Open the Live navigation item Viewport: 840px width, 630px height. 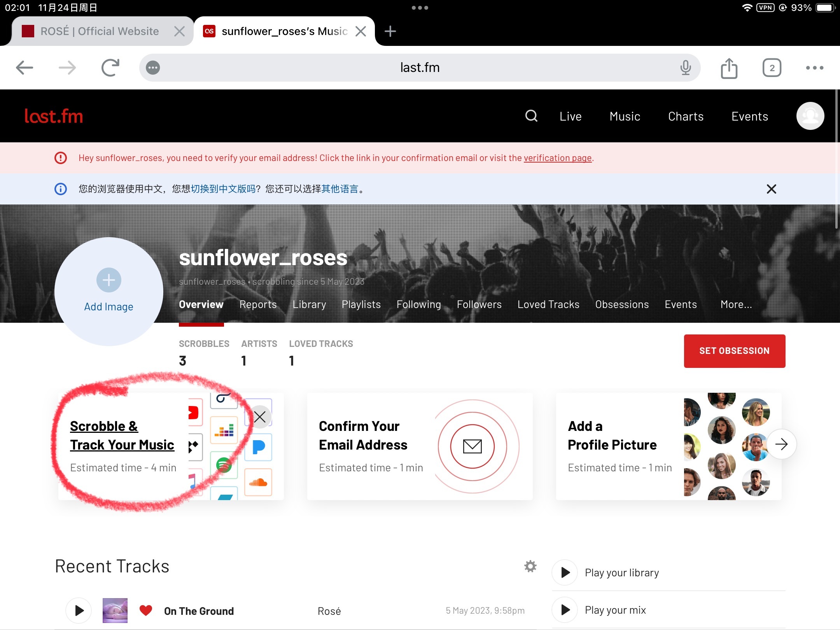click(570, 116)
